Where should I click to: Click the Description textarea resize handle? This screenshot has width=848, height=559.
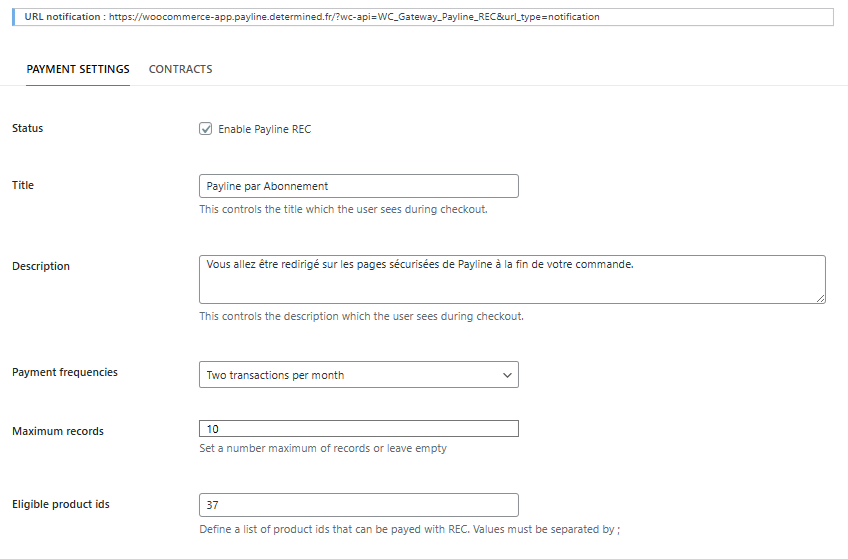[820, 297]
